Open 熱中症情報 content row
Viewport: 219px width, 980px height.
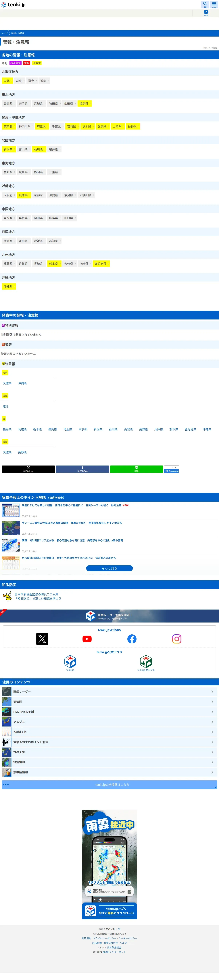(109, 772)
